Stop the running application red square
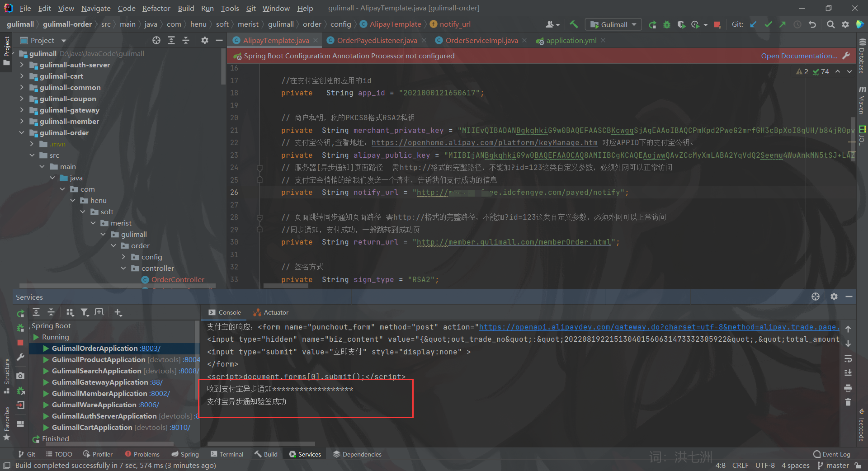 (x=717, y=24)
